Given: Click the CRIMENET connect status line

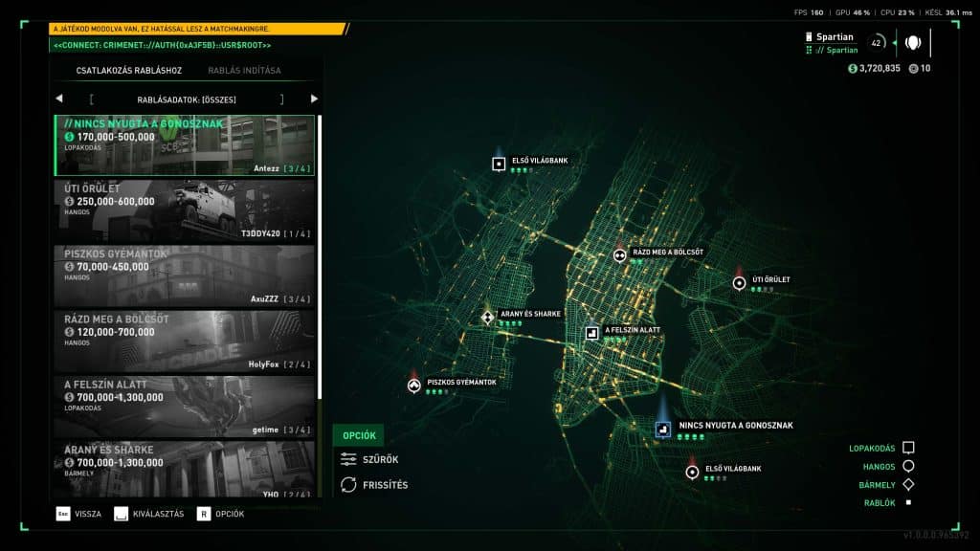Looking at the screenshot, I should (163, 45).
